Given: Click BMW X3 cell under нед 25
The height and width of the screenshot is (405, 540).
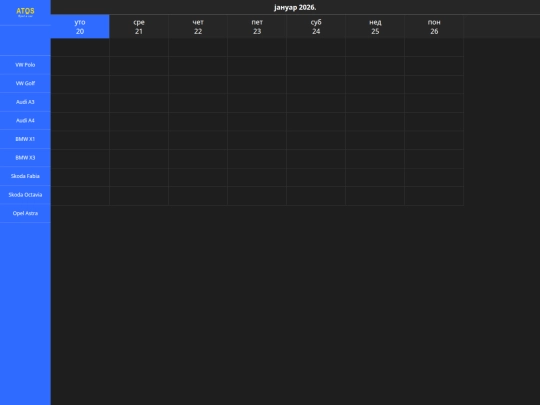Looking at the screenshot, I should pyautogui.click(x=375, y=159).
